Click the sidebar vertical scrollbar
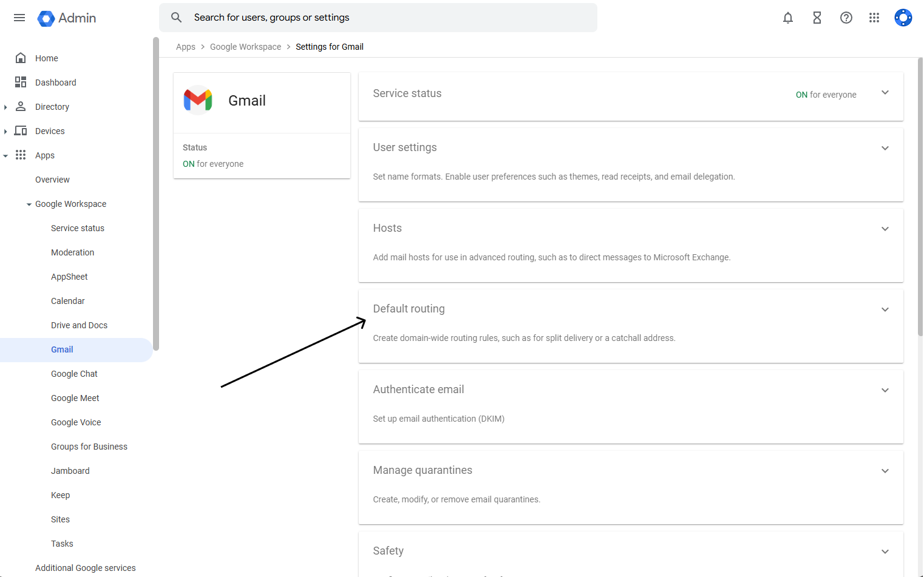The width and height of the screenshot is (924, 577). (156, 194)
